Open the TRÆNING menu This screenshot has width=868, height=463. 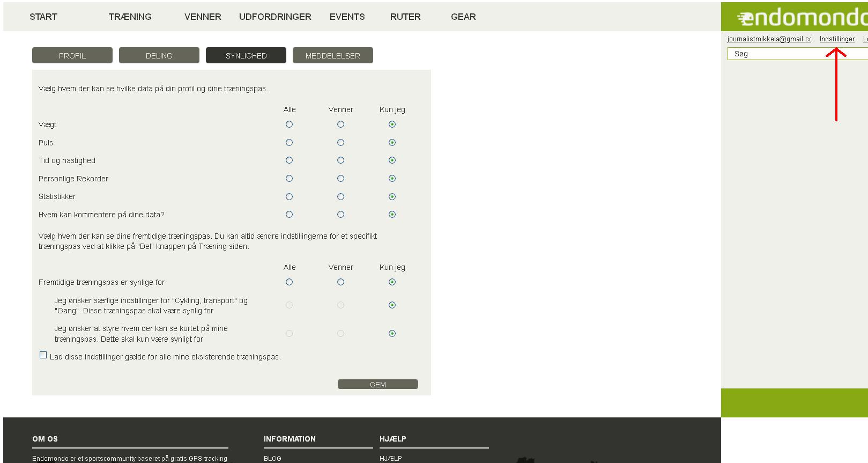click(130, 17)
